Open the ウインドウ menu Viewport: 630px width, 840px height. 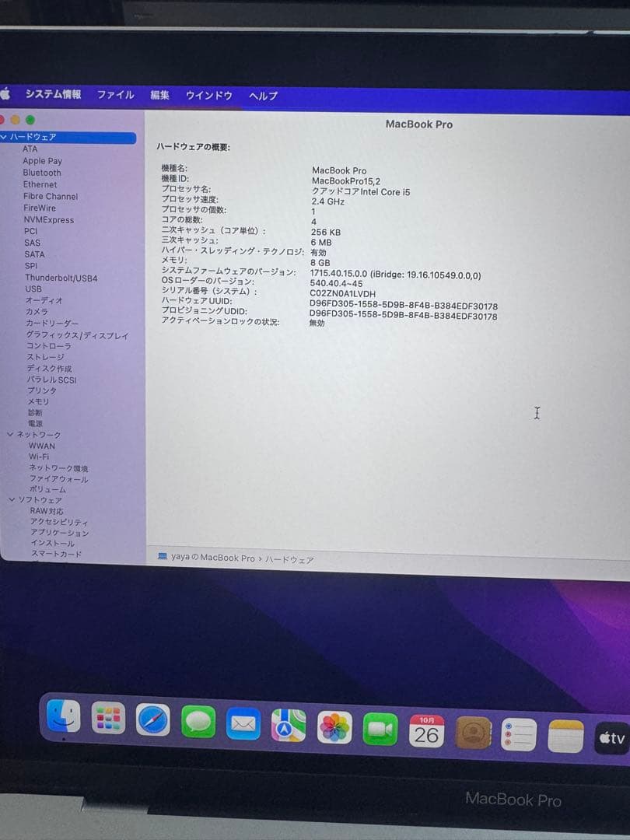point(208,96)
